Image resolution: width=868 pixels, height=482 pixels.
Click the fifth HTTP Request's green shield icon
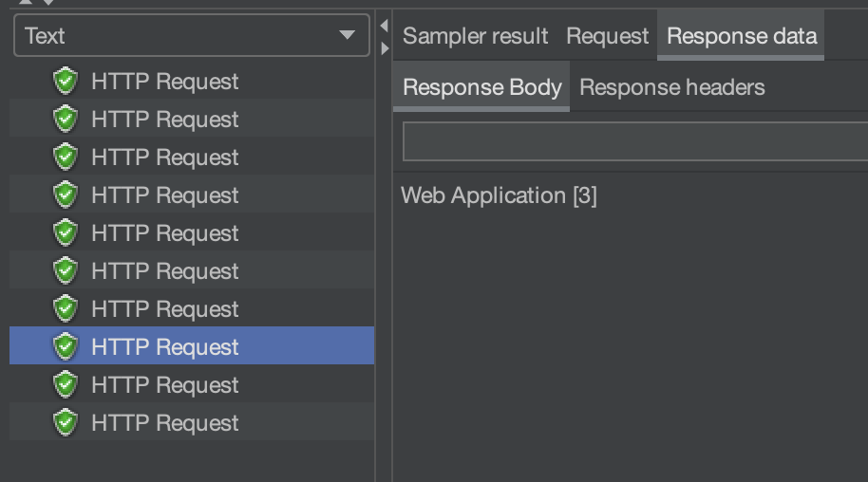[65, 233]
